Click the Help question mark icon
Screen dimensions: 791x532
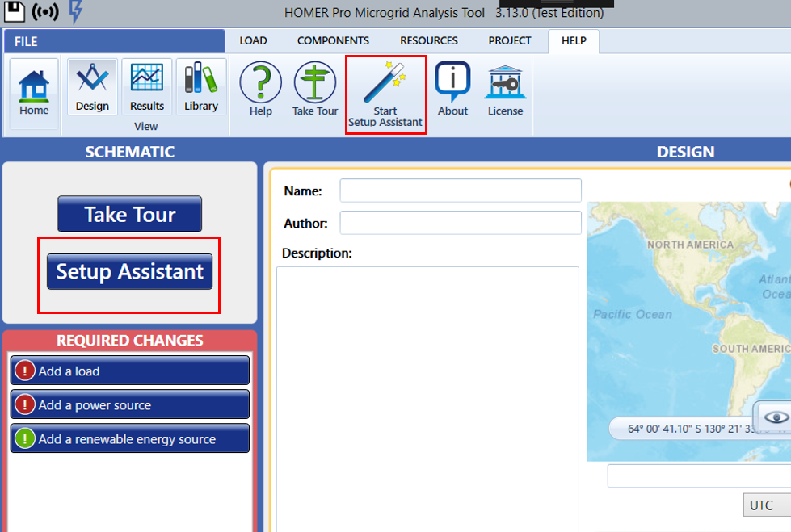[259, 81]
